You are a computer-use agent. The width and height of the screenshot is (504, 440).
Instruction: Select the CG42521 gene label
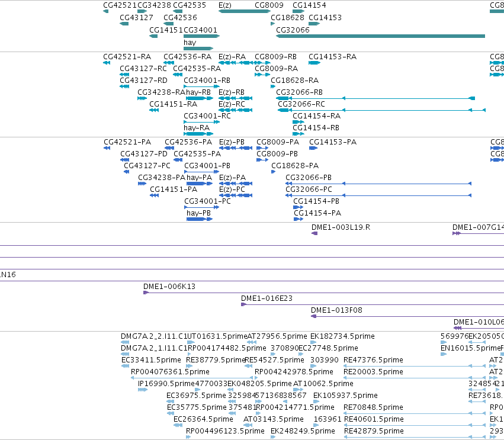[x=120, y=5]
